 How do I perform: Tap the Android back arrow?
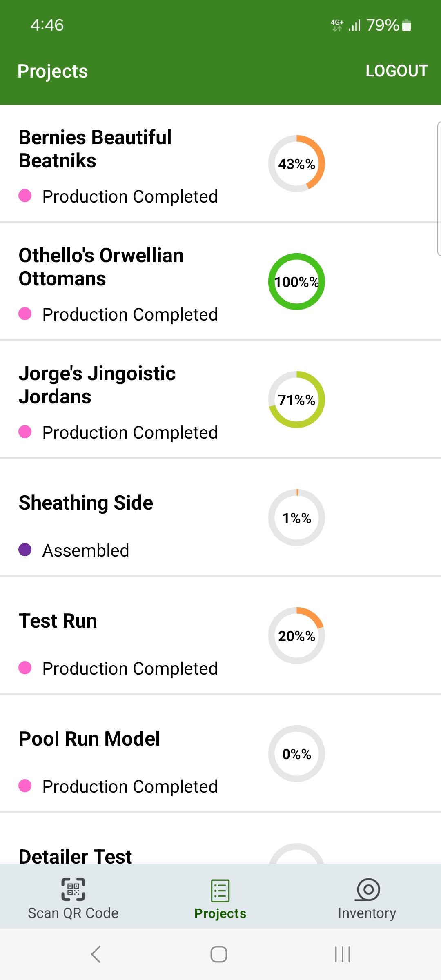tap(96, 954)
